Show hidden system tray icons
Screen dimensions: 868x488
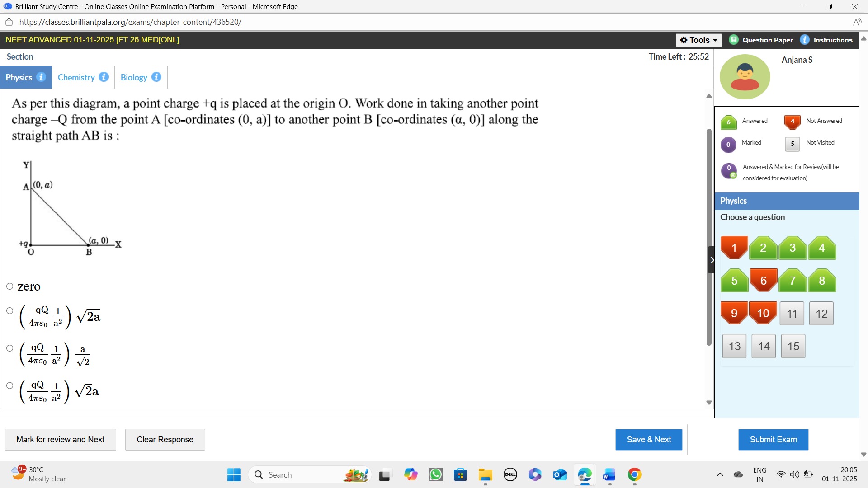720,474
